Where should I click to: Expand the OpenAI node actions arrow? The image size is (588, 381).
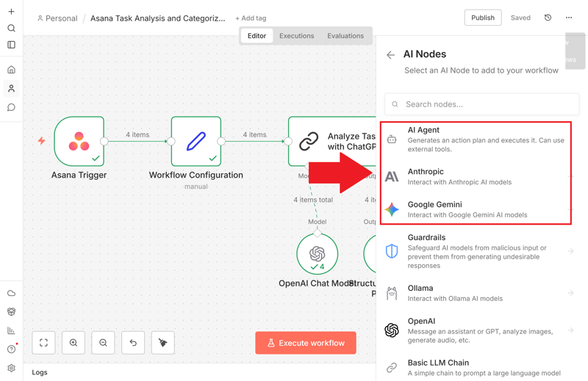click(570, 330)
